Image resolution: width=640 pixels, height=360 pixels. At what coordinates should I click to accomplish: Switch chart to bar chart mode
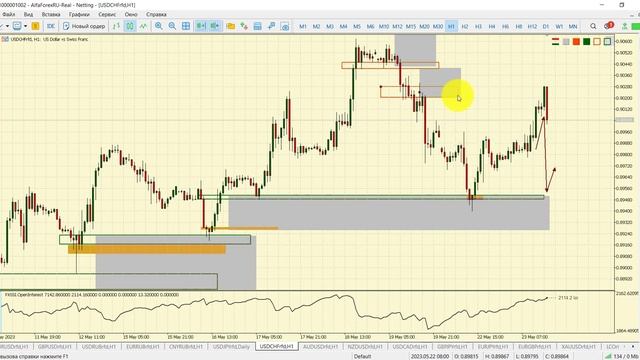tap(116, 26)
